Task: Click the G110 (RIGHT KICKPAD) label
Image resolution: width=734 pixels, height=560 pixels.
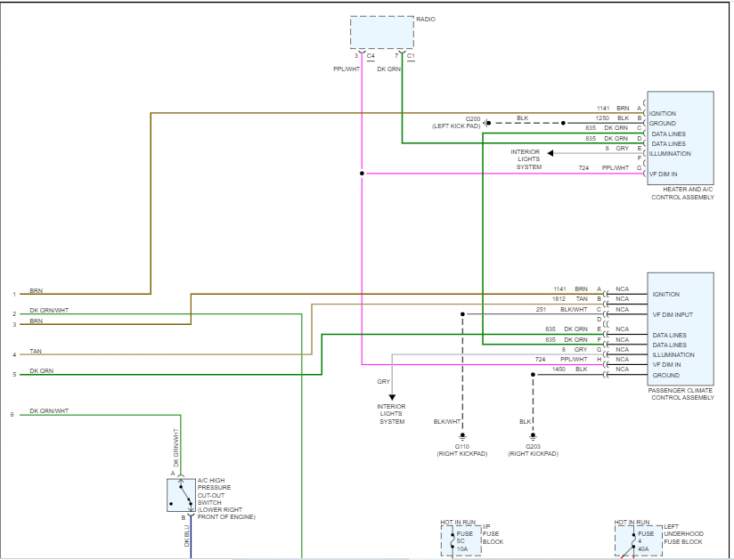Action: coord(462,450)
